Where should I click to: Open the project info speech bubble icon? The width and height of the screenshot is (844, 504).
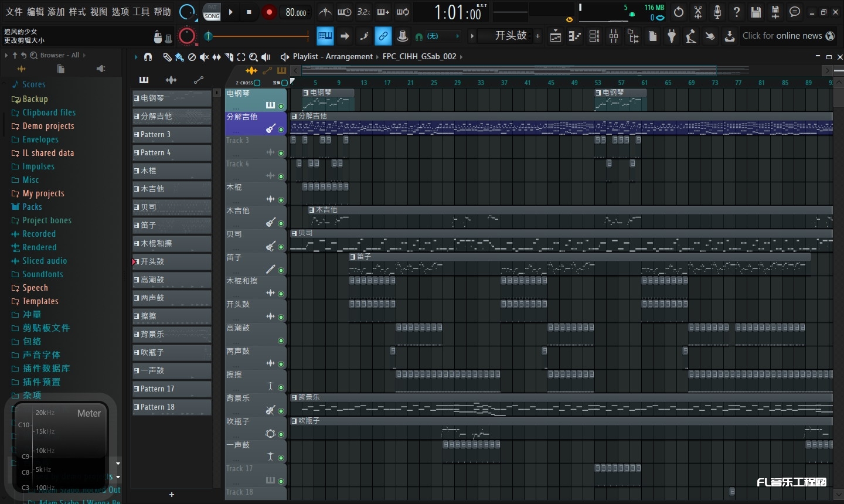pyautogui.click(x=795, y=12)
